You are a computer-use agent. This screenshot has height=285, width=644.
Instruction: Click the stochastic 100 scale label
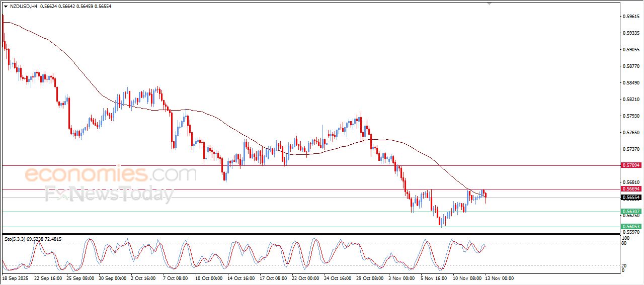(x=626, y=238)
